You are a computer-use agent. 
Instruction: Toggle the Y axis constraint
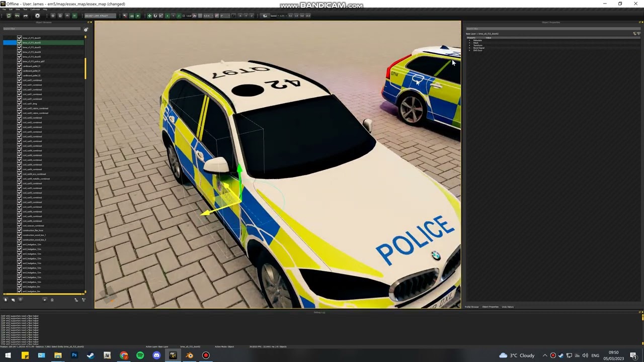[x=173, y=16]
